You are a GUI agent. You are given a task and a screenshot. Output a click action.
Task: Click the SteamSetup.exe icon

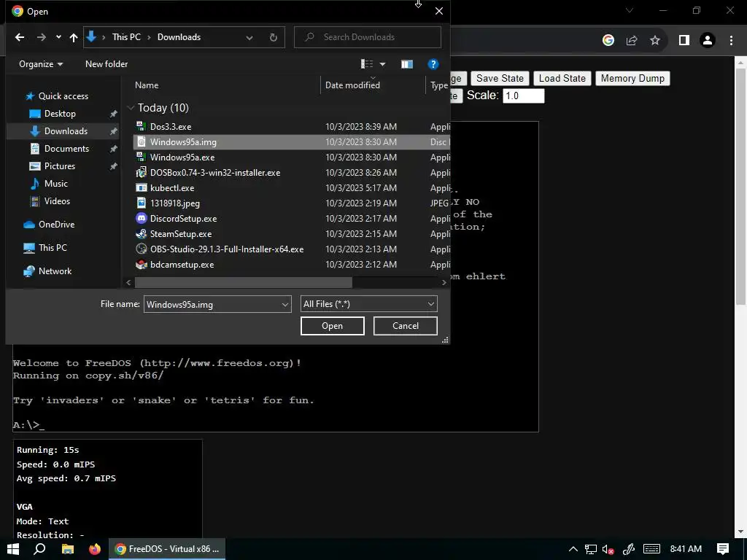pos(142,234)
